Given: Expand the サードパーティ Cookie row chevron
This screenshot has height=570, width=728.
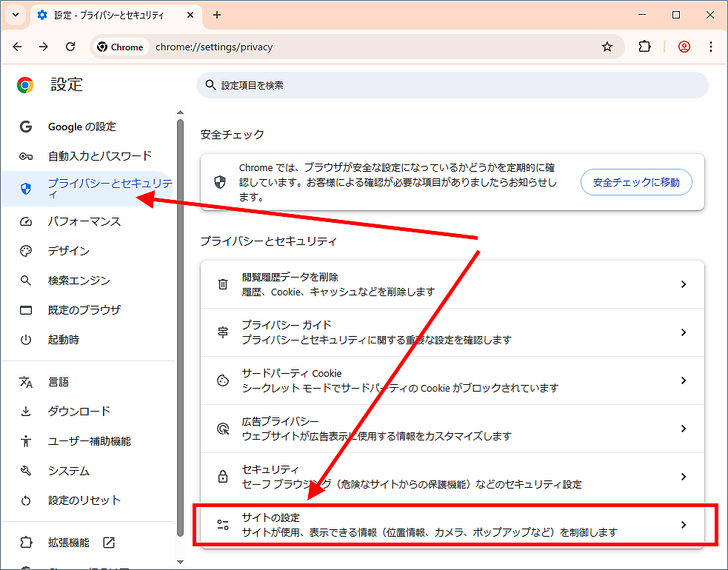Looking at the screenshot, I should (x=684, y=380).
